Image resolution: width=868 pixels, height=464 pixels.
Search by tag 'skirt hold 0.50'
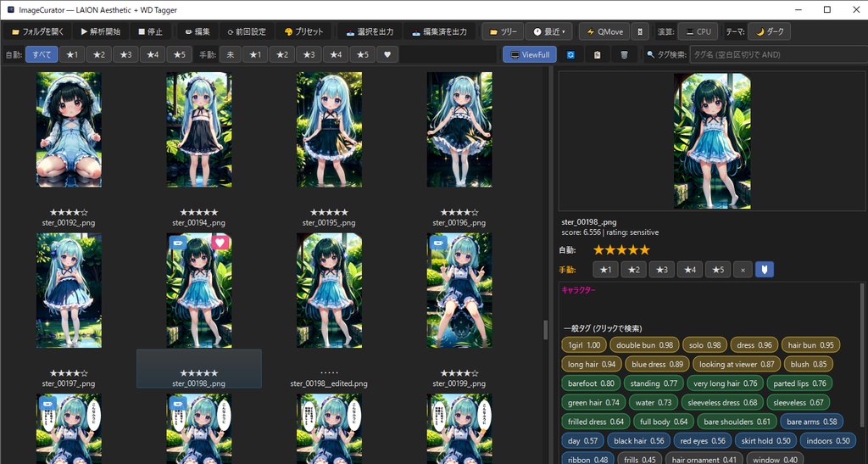point(765,441)
